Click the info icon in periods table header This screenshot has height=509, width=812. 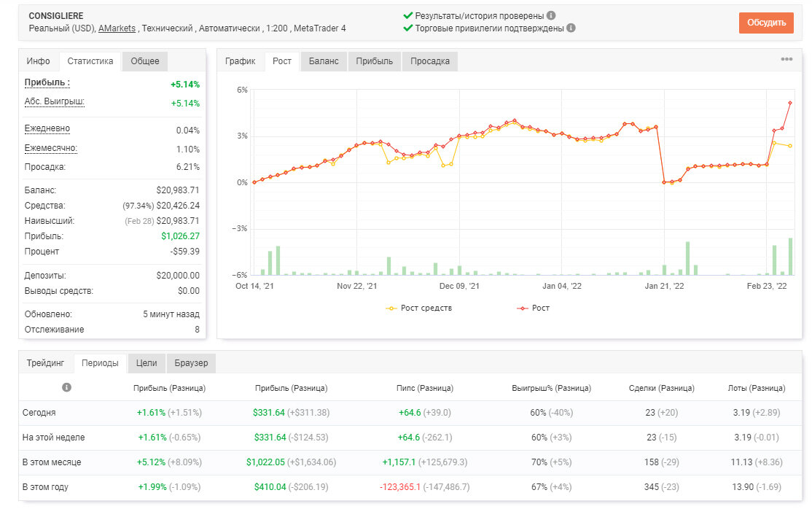tap(66, 387)
